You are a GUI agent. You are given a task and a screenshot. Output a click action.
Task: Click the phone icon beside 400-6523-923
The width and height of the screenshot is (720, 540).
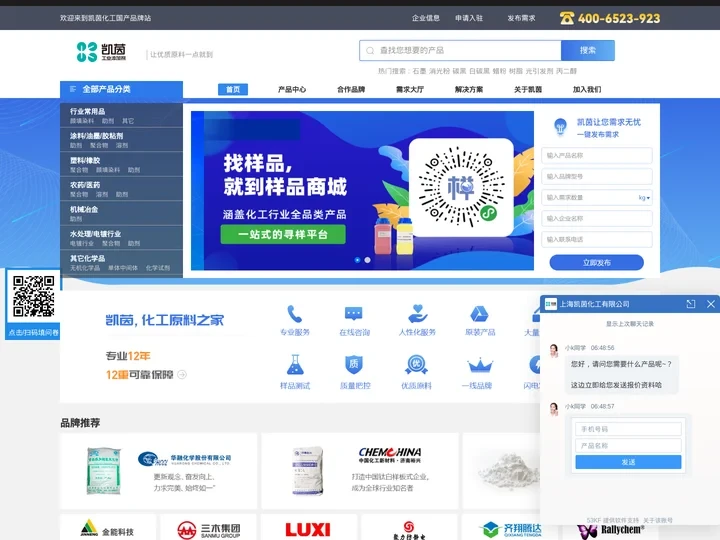point(567,18)
